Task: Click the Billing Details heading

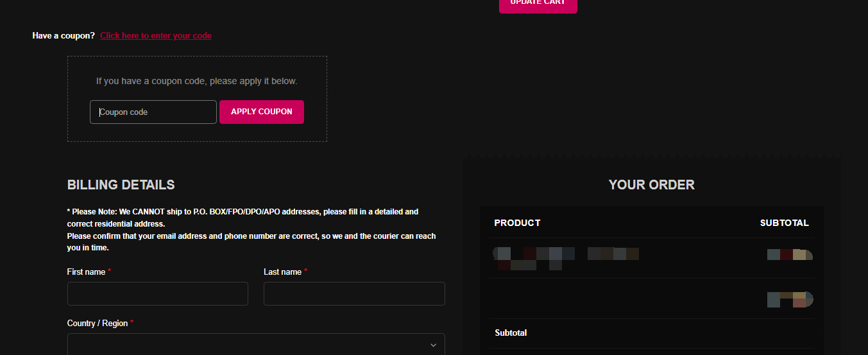Action: pos(121,184)
